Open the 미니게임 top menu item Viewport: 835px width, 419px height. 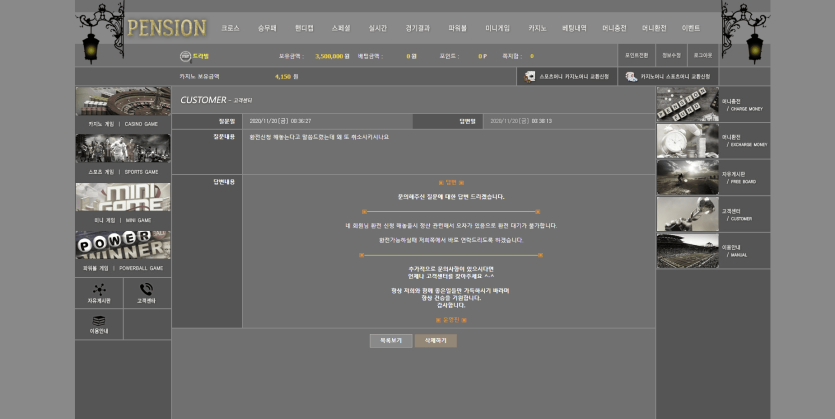coord(497,28)
